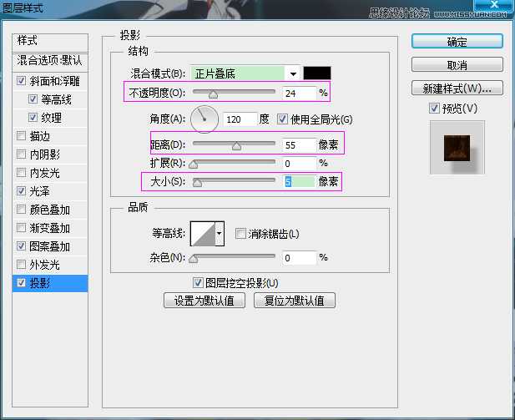
Task: Open the black shadow color swatch
Action: [x=317, y=73]
